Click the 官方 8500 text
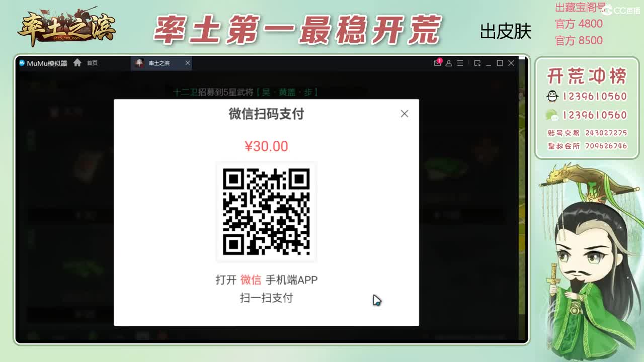644x362 pixels. pyautogui.click(x=579, y=40)
